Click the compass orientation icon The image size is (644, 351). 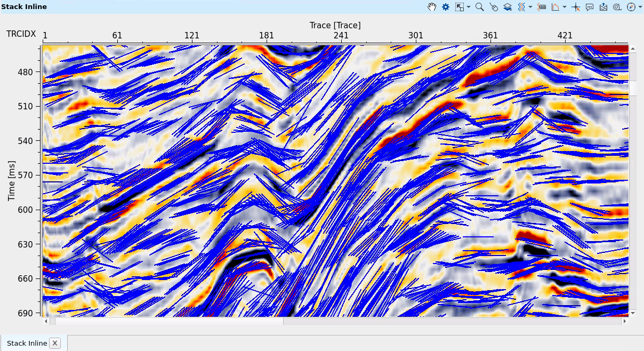(630, 7)
